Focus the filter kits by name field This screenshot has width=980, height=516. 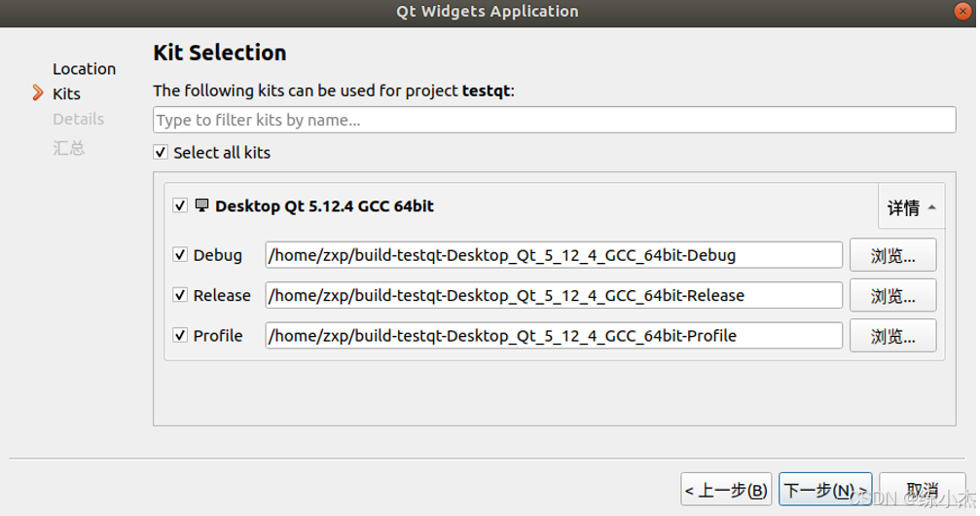(555, 120)
